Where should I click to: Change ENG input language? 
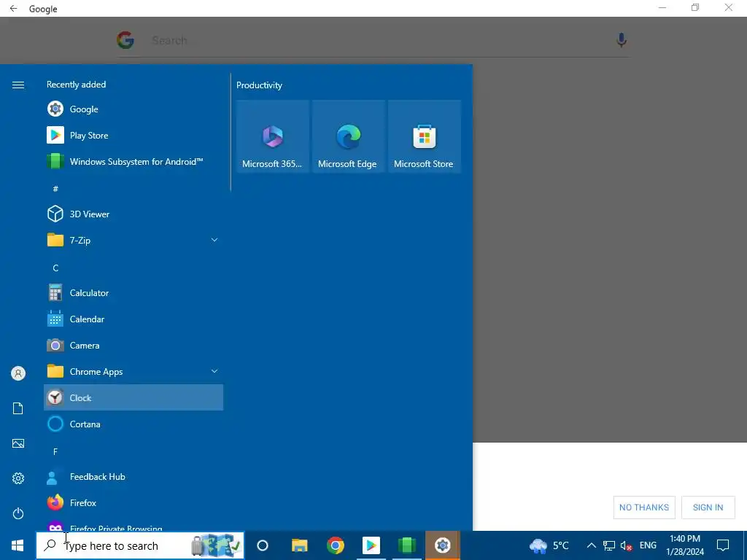point(648,545)
